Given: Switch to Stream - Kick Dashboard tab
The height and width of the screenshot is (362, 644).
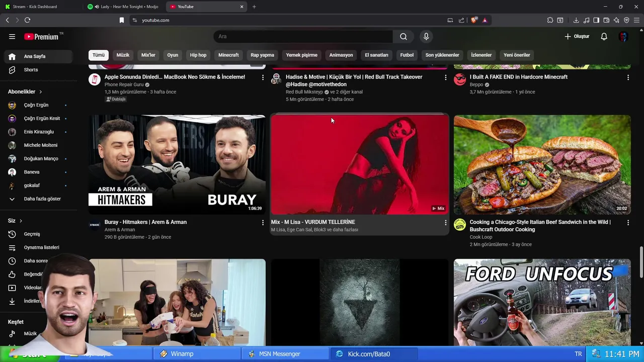Looking at the screenshot, I should (x=40, y=7).
